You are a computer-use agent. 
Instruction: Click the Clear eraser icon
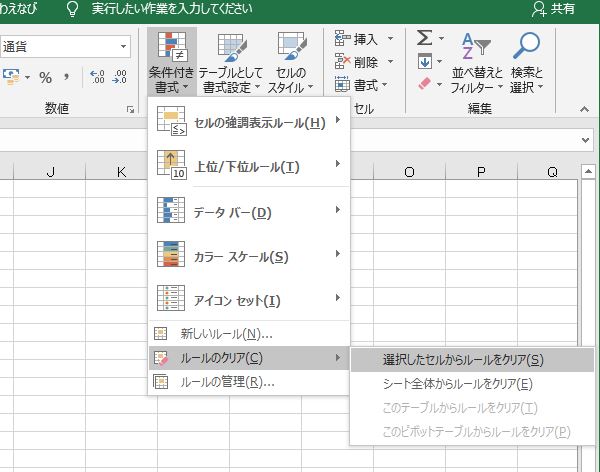[425, 84]
